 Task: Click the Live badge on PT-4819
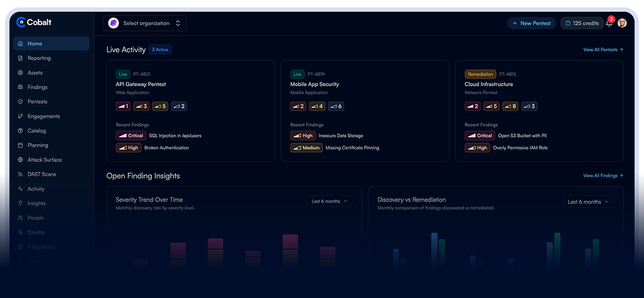(x=298, y=74)
